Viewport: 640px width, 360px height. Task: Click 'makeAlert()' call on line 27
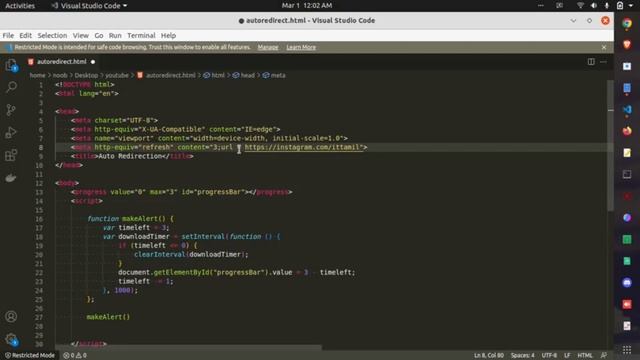(108, 317)
